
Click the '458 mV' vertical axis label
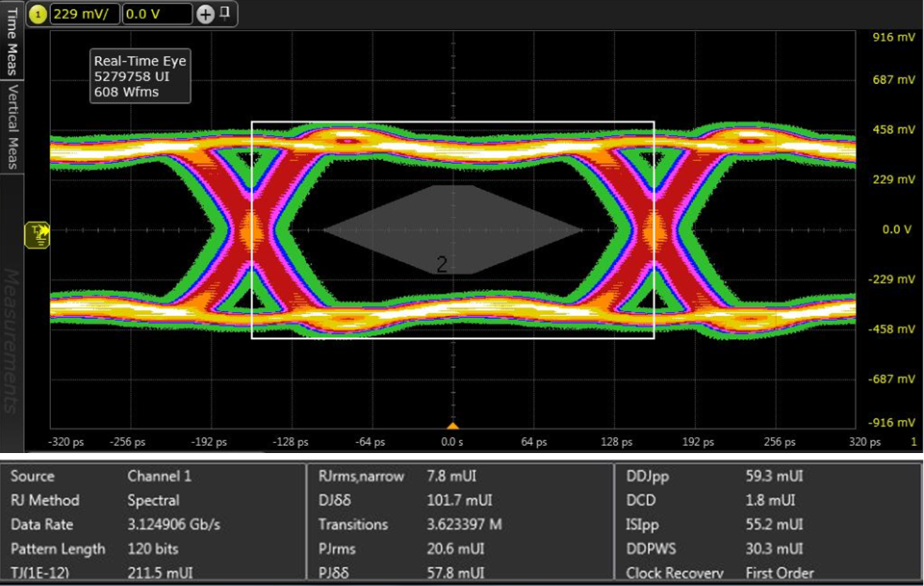pos(893,130)
